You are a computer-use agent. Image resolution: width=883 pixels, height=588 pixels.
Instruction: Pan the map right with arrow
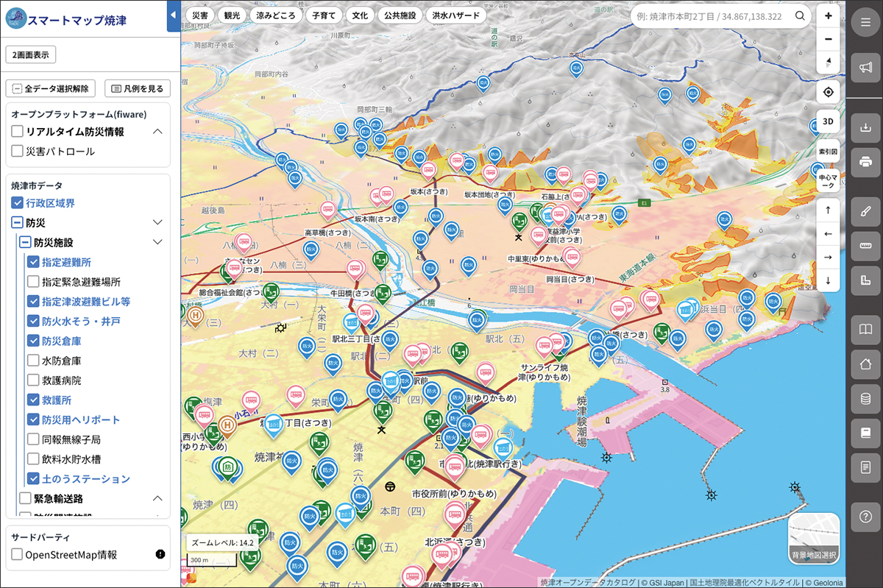tap(829, 257)
